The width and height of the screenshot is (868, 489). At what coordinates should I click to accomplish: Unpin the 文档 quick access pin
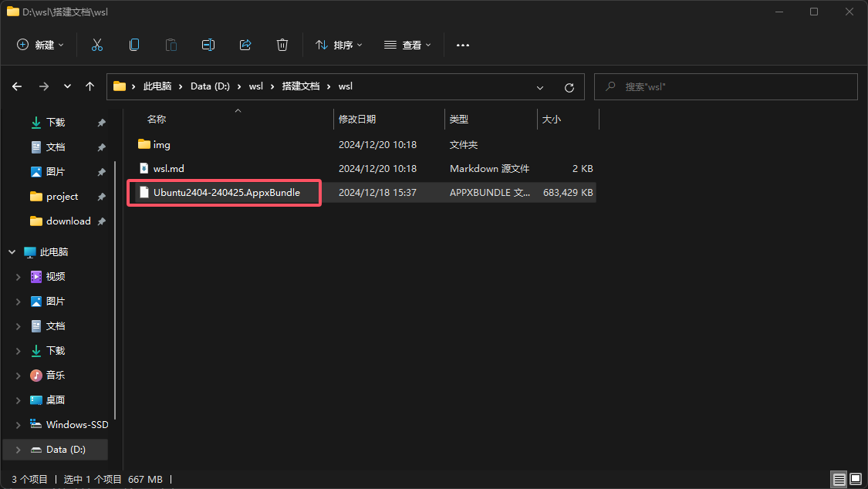coord(101,147)
